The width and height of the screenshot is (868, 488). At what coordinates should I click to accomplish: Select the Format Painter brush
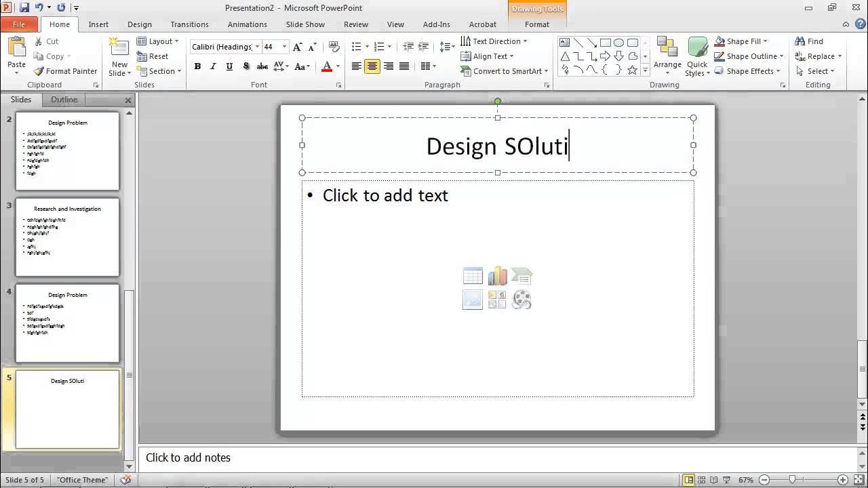[x=39, y=71]
